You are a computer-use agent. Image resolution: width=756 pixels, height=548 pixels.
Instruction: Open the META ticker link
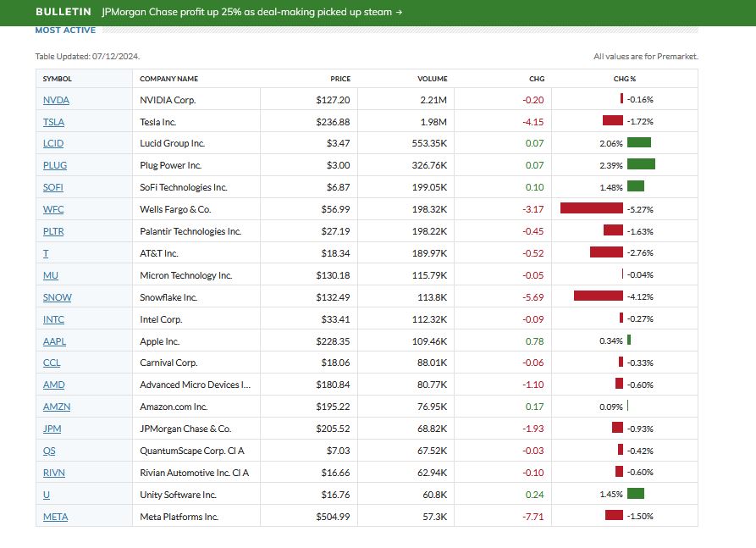(55, 517)
